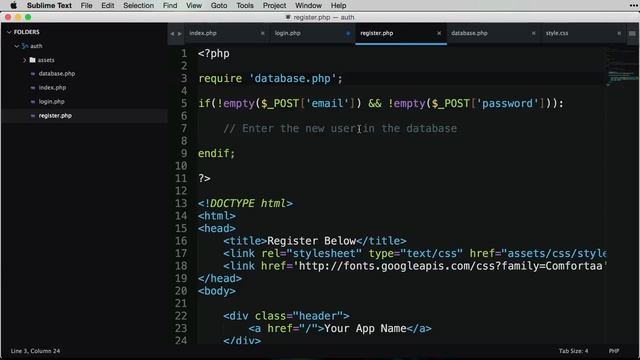Click the assets folder icon
The image size is (640, 360).
[33, 60]
